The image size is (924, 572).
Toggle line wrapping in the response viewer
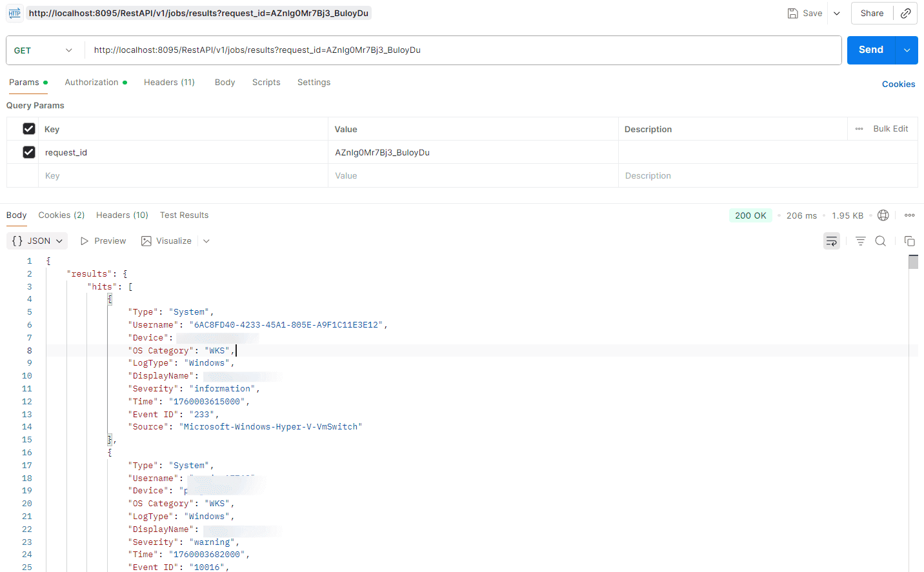tap(831, 241)
